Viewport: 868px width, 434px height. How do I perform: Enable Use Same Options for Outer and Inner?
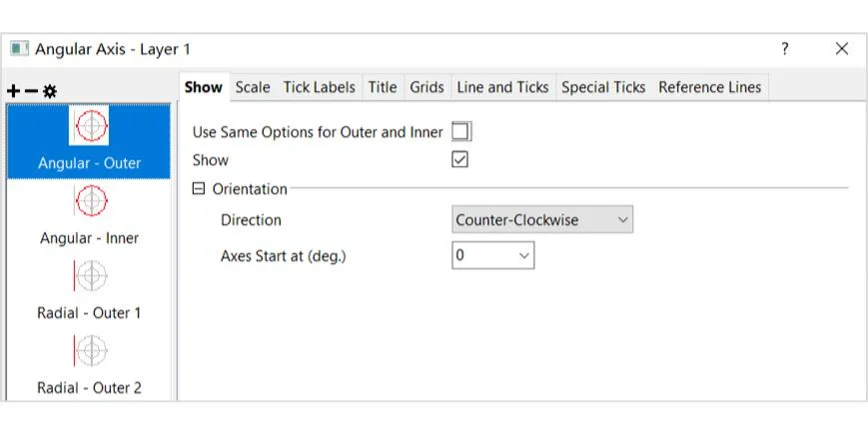(x=460, y=132)
